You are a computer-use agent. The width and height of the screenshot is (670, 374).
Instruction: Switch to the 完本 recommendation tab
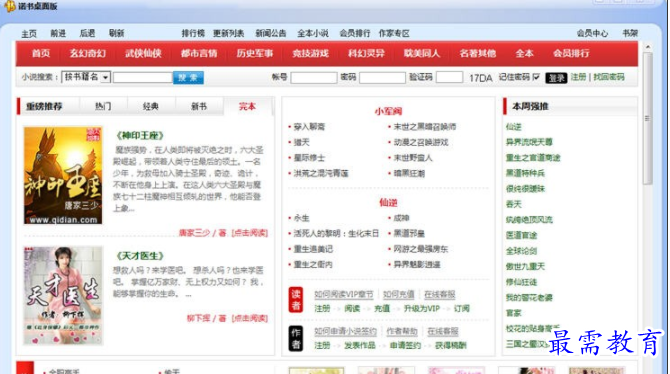click(247, 106)
